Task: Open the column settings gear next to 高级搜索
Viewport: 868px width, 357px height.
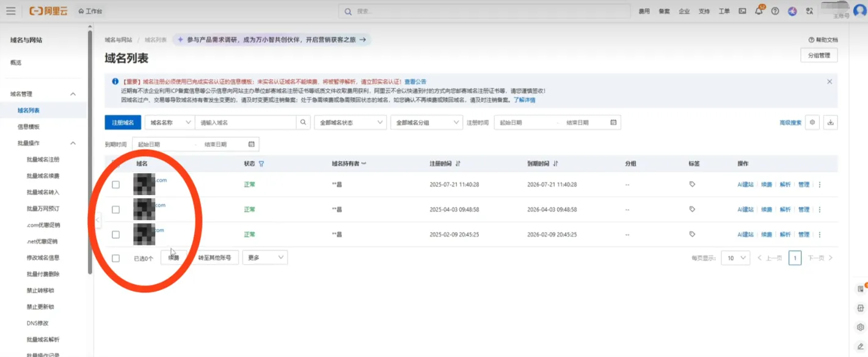Action: (x=812, y=122)
